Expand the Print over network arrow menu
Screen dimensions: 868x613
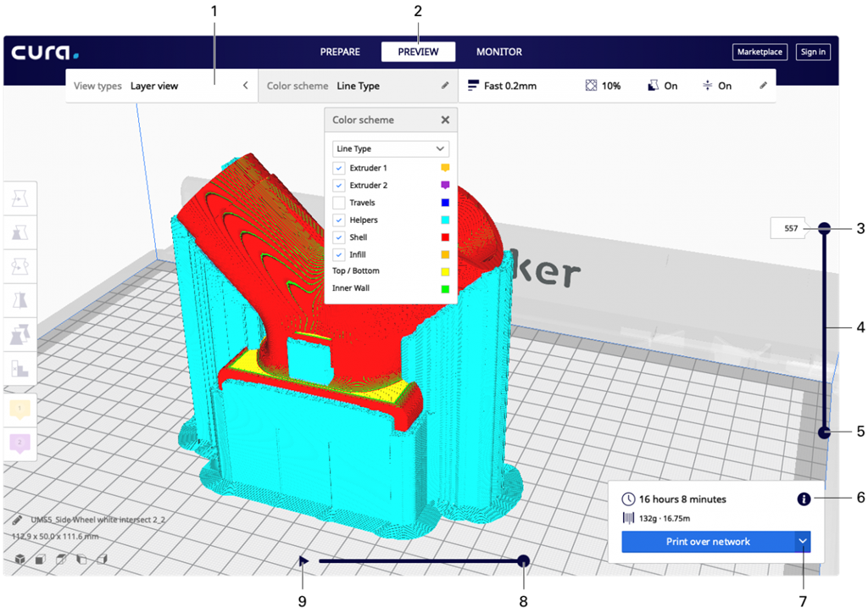(x=802, y=542)
